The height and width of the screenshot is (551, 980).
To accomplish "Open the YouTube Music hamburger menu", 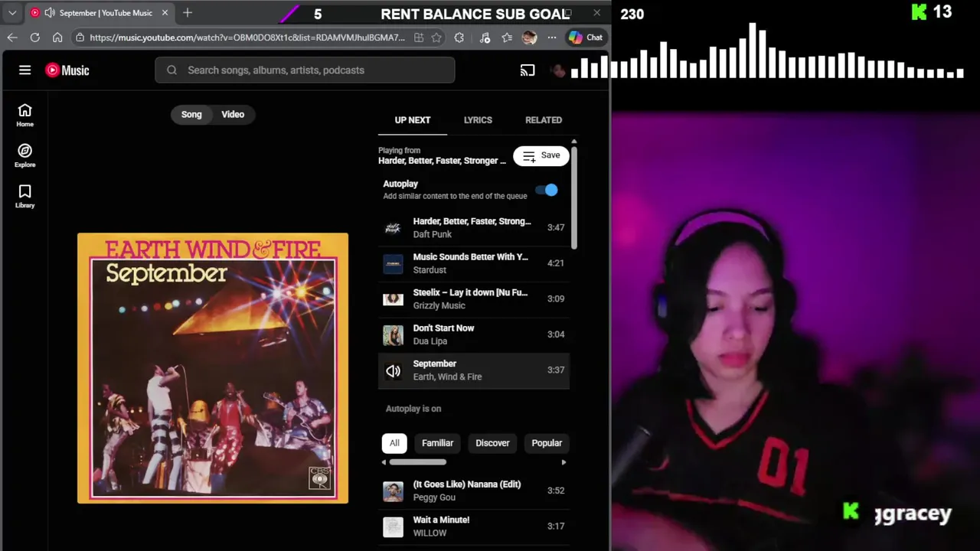I will coord(24,70).
